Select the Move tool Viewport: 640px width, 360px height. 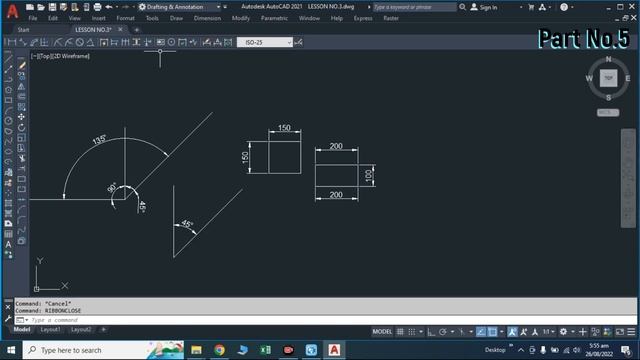[x=22, y=117]
